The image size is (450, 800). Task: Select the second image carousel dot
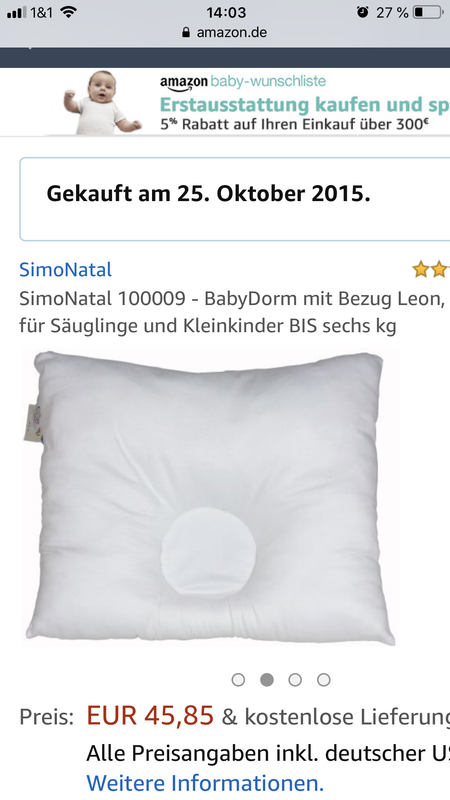point(267,680)
